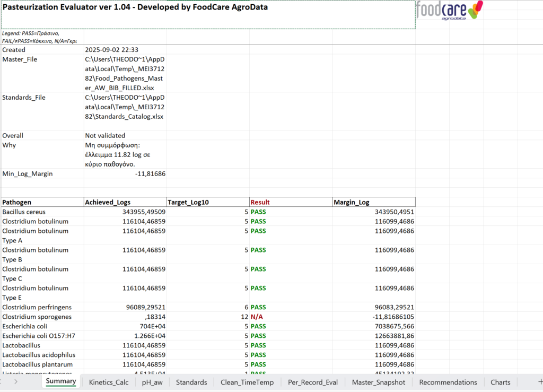Select the Why label cell

(42, 154)
